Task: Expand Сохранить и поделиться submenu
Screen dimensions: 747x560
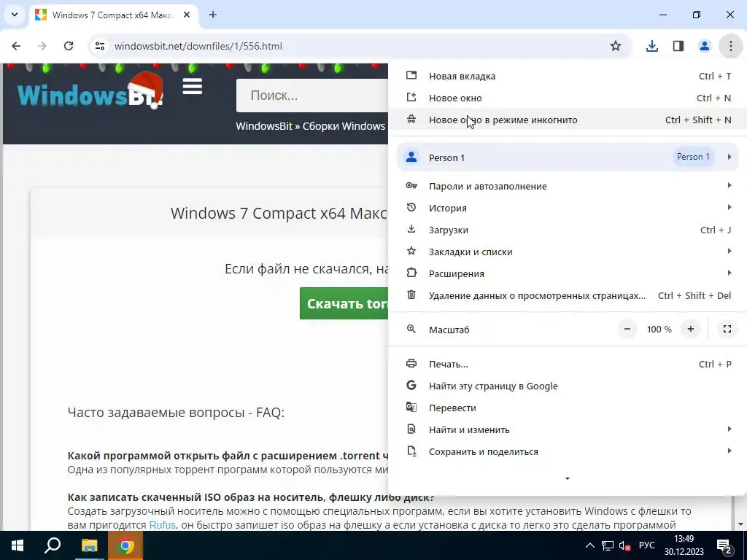Action: point(568,452)
